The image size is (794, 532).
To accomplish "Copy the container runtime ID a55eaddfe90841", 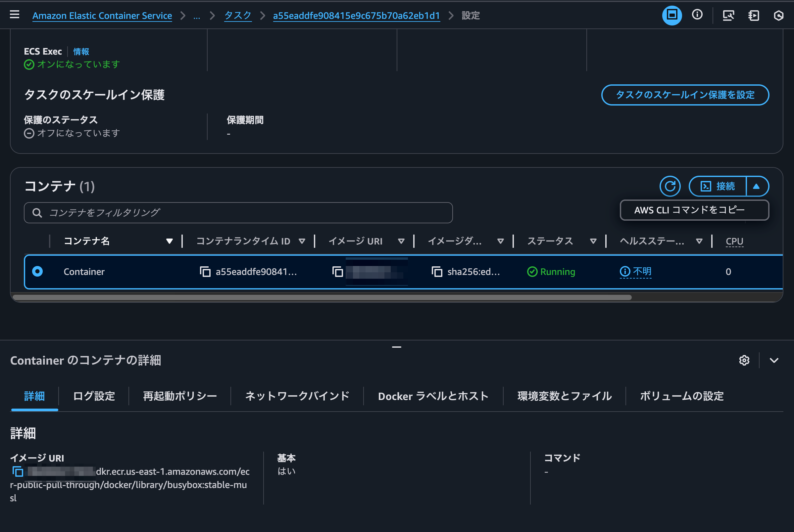I will click(x=205, y=272).
